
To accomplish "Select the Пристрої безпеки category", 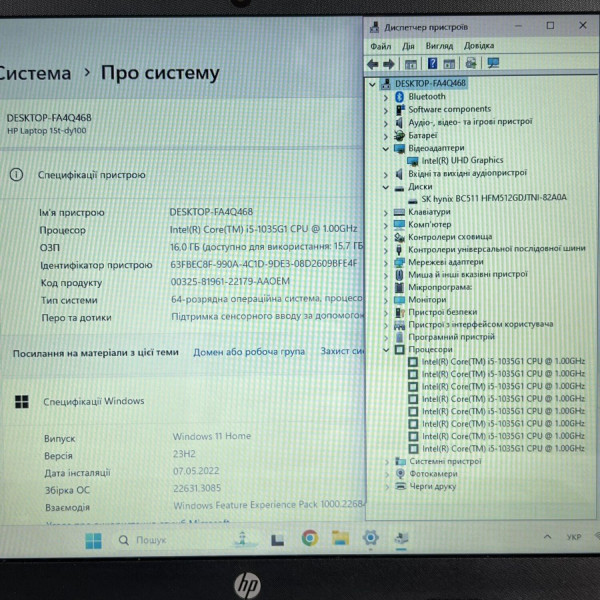I will 443,312.
